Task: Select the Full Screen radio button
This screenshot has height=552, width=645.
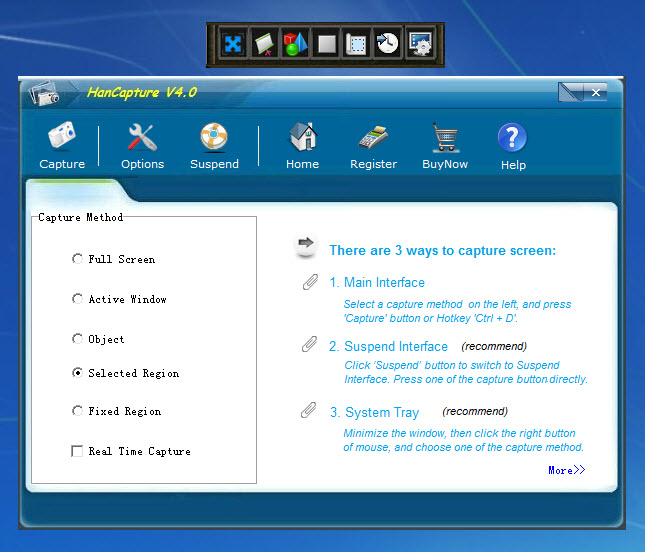Action: coord(77,259)
